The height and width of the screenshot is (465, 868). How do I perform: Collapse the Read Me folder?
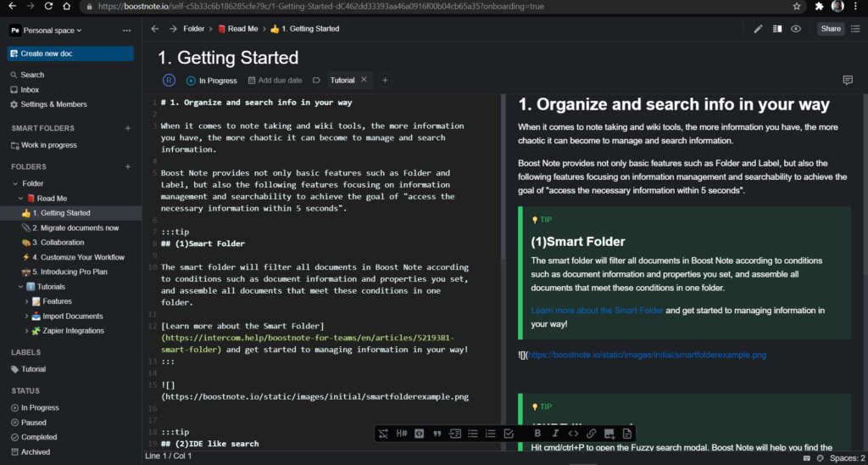(x=20, y=199)
